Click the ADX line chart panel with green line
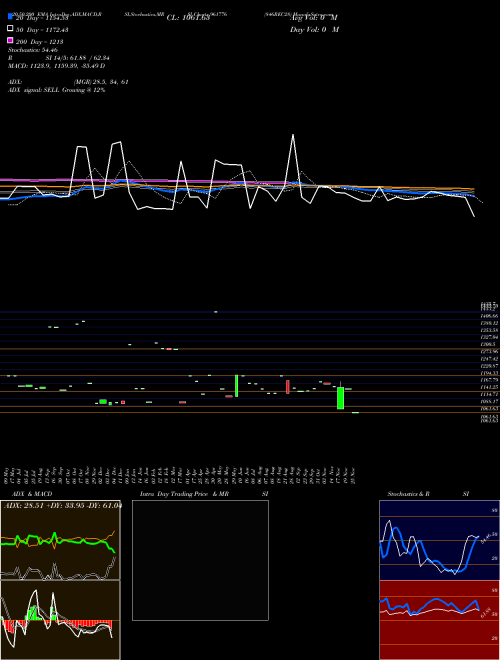Image resolution: width=500 pixels, height=660 pixels. 60,540
